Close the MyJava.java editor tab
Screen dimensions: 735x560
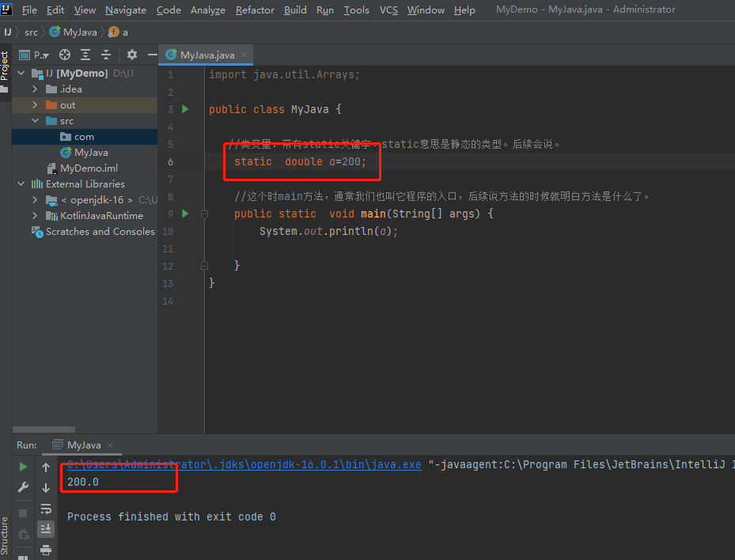[244, 55]
